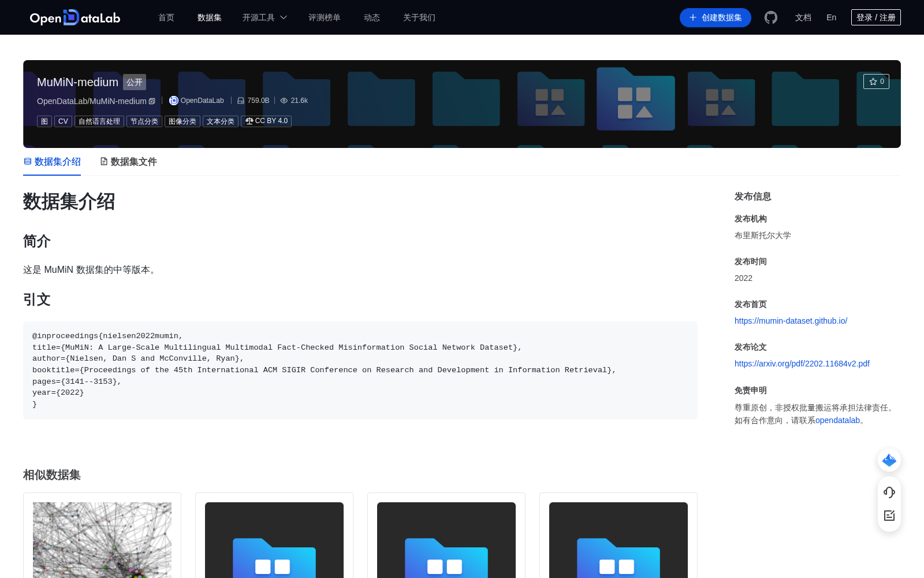The image size is (924, 578).
Task: Click the 图像分类 tag
Action: (182, 121)
